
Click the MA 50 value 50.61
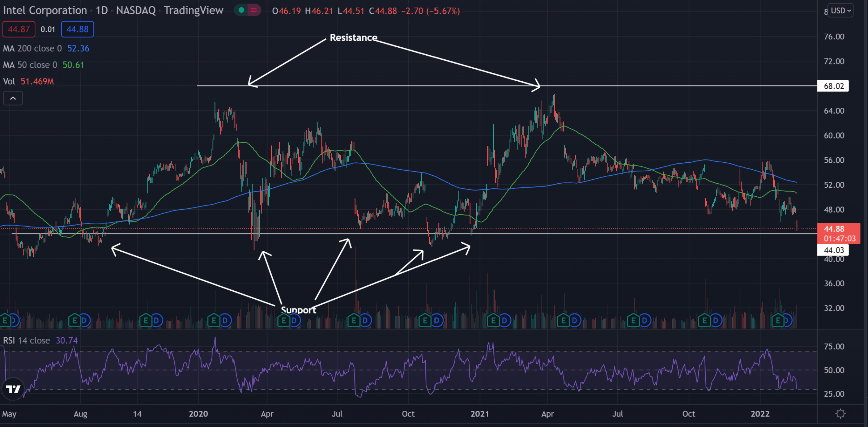point(73,65)
